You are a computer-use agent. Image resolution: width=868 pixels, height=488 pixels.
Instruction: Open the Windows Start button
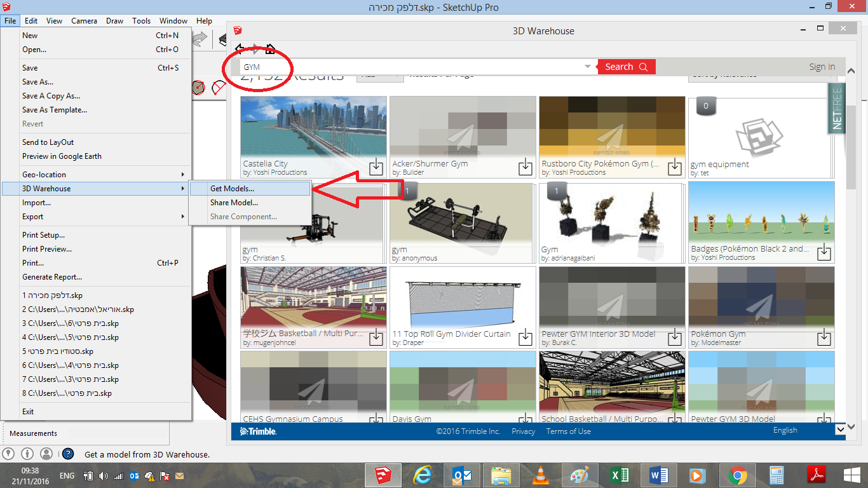[852, 475]
